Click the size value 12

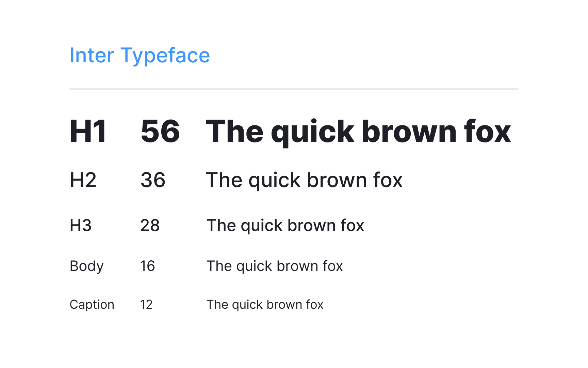[x=147, y=304]
